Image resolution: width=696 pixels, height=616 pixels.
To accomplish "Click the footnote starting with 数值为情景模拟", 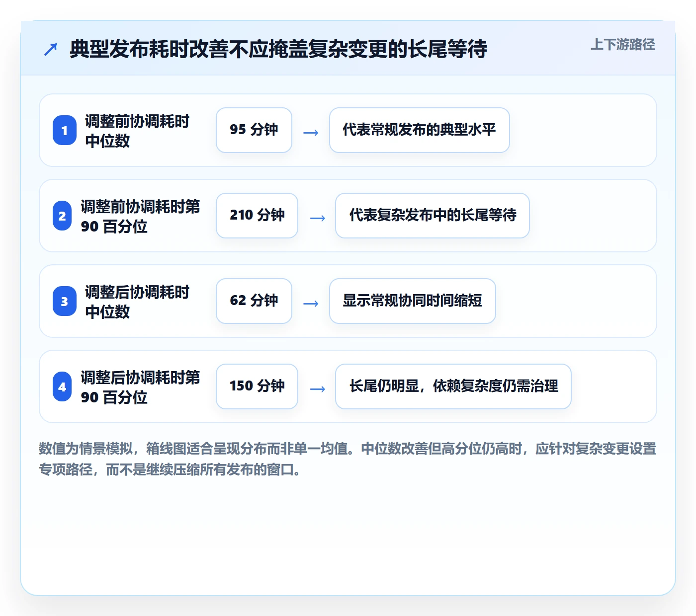I will 348,459.
